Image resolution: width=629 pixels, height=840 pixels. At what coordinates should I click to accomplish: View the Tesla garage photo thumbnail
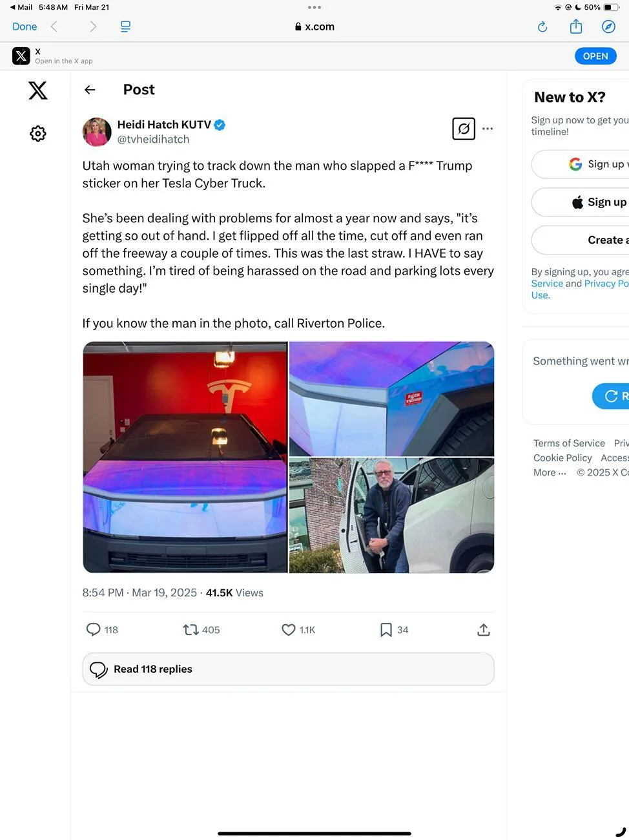point(185,457)
